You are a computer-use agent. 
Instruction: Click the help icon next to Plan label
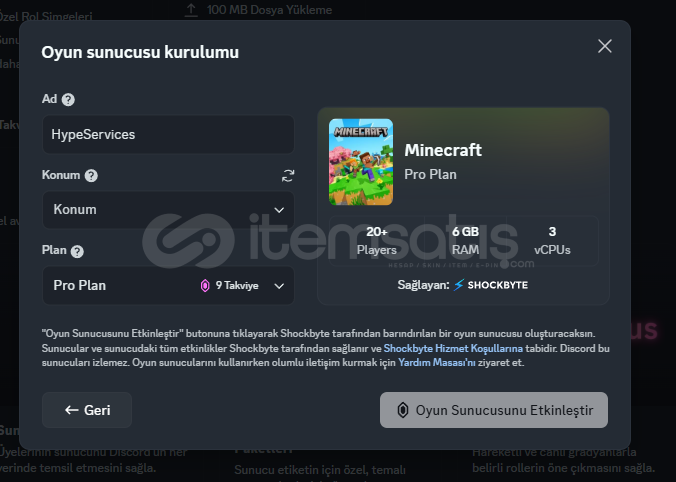tap(77, 251)
